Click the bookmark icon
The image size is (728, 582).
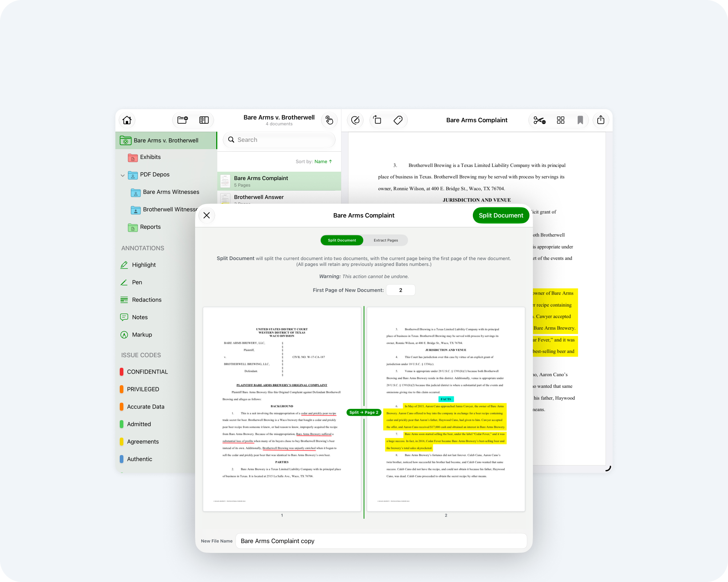[580, 120]
